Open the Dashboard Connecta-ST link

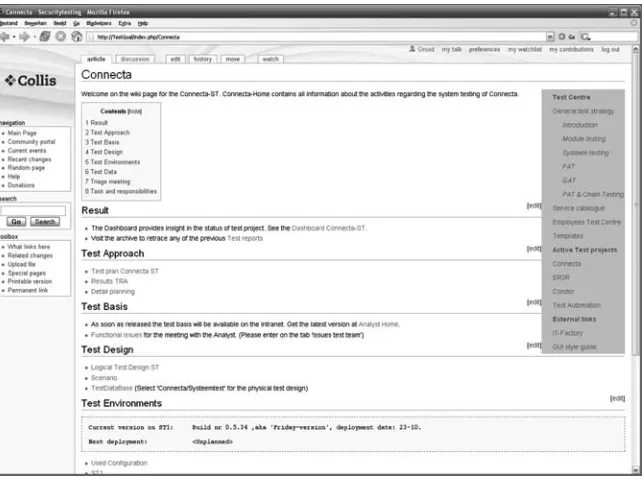click(x=328, y=228)
